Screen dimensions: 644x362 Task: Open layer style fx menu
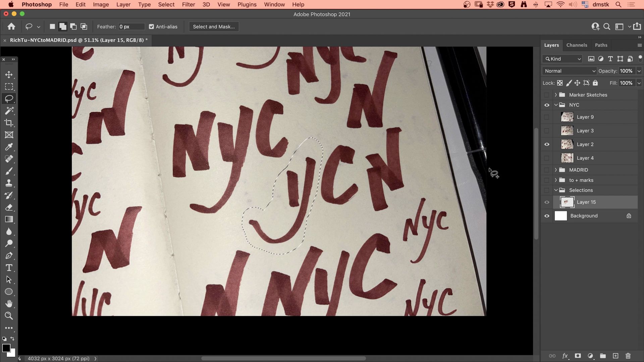click(x=565, y=356)
